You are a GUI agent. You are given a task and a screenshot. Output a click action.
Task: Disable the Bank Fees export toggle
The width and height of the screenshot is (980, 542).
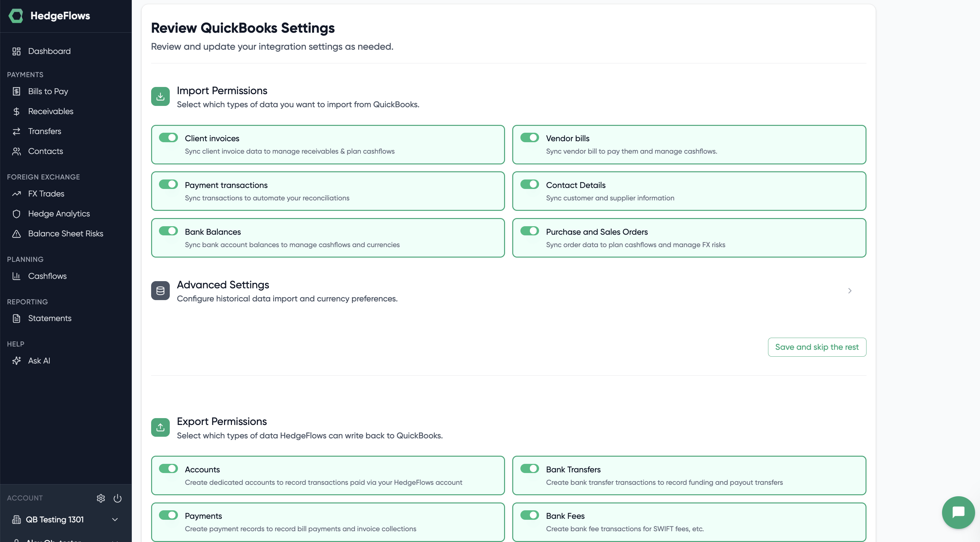530,515
